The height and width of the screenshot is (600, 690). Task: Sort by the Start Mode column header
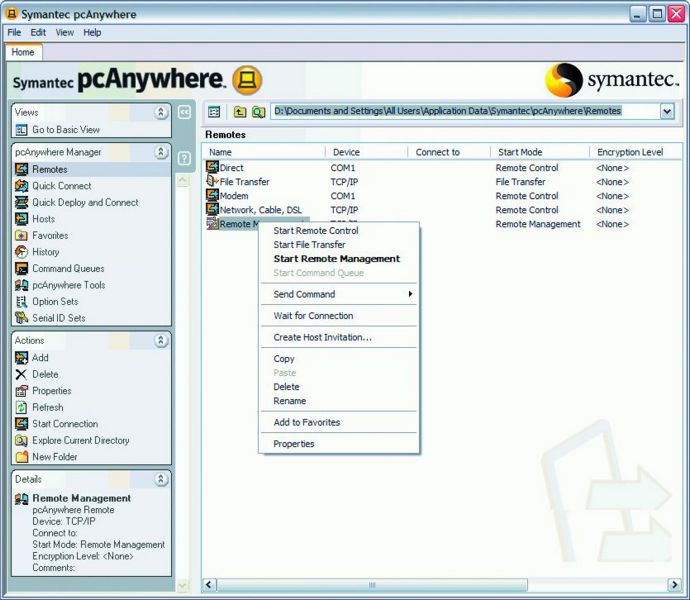pyautogui.click(x=540, y=152)
